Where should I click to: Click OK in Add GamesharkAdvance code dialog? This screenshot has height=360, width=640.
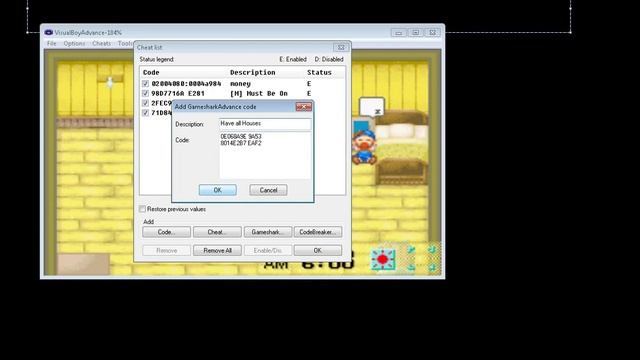click(x=218, y=190)
